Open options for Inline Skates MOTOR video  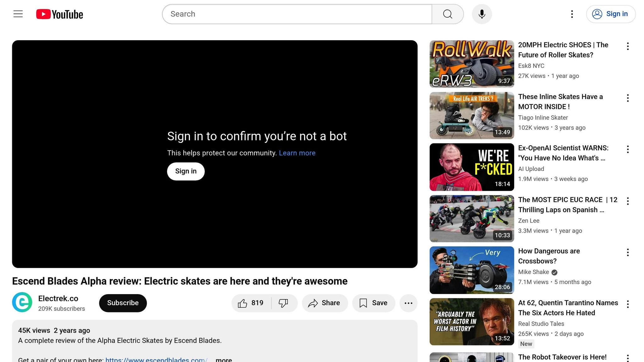tap(628, 98)
